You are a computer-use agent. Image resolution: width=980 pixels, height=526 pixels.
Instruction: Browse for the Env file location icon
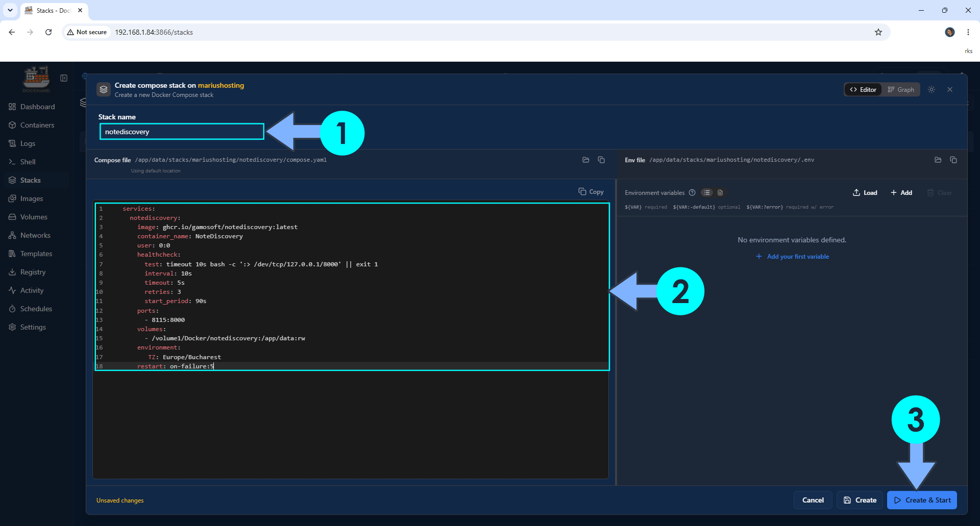[x=938, y=160]
